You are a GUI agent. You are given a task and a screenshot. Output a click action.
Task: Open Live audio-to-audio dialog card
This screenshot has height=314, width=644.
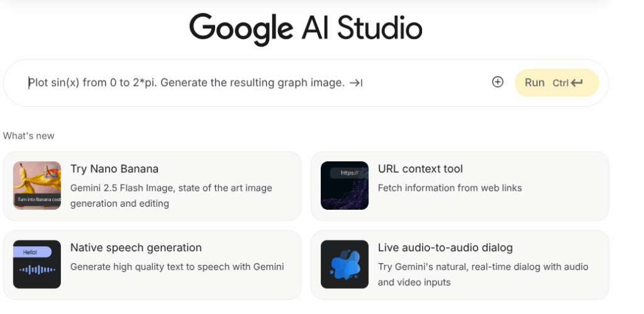[x=460, y=265]
